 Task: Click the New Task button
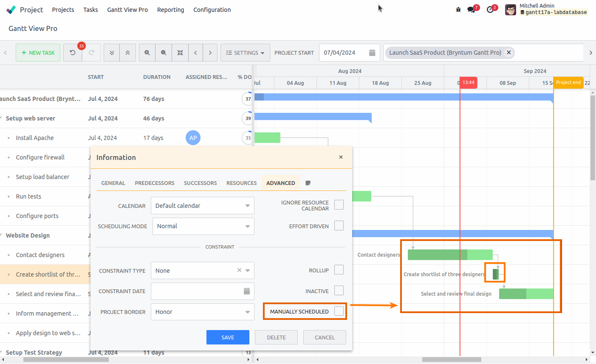38,53
